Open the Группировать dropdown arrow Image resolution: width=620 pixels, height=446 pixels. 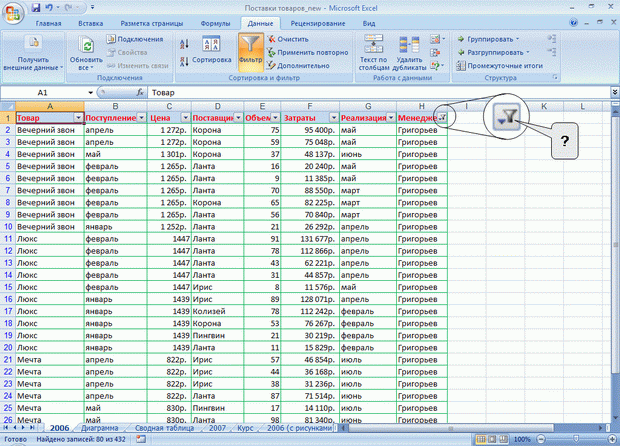click(518, 39)
